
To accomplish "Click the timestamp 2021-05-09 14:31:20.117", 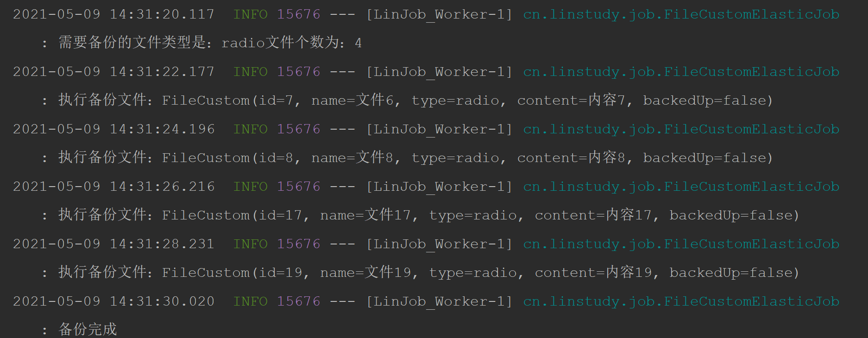I will click(x=113, y=14).
